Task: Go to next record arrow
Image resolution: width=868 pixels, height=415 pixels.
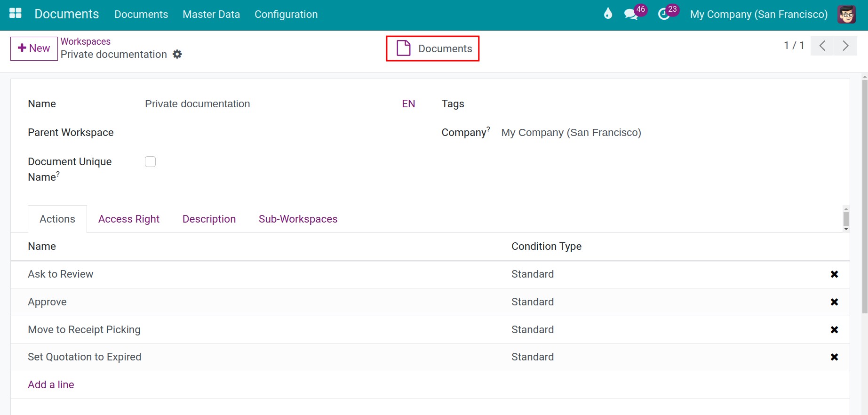Action: tap(845, 46)
